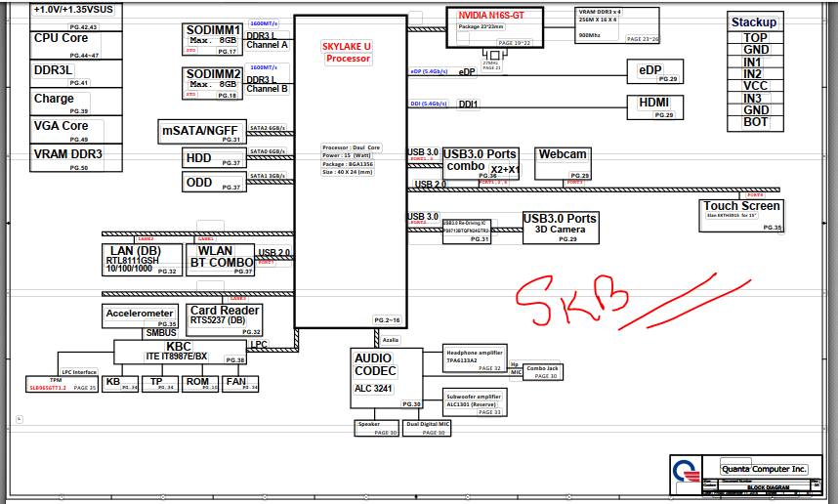Select the Processor : Dual Core spec line
This screenshot has width=838, height=504.
(352, 147)
